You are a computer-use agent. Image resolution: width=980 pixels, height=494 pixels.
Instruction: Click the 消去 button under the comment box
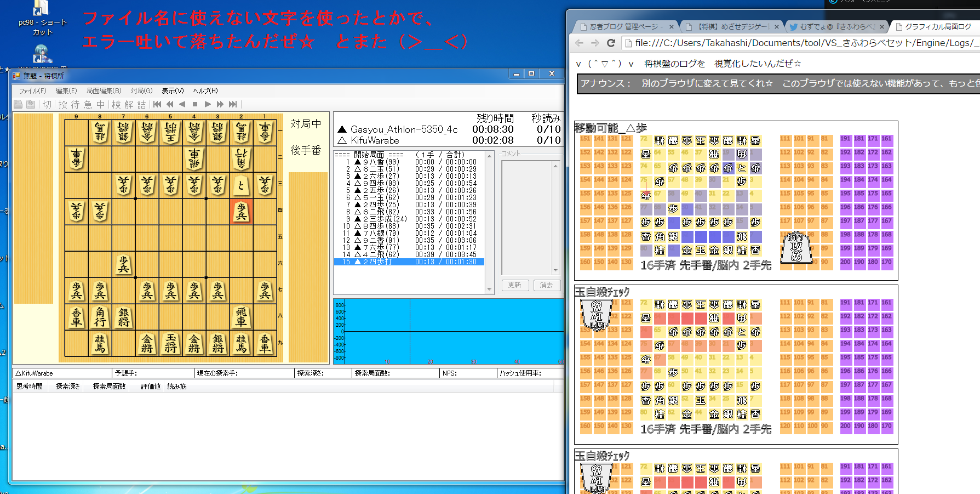tap(547, 285)
